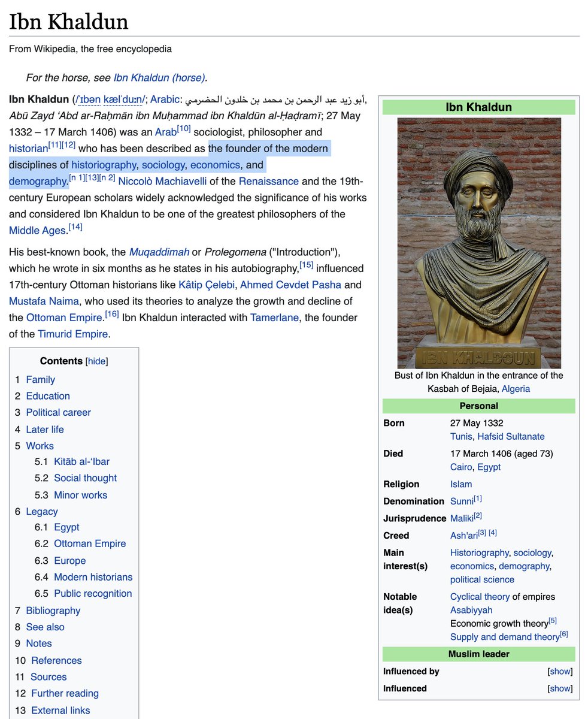Image resolution: width=588 pixels, height=719 pixels.
Task: Jump to the Education section
Action: (x=48, y=396)
